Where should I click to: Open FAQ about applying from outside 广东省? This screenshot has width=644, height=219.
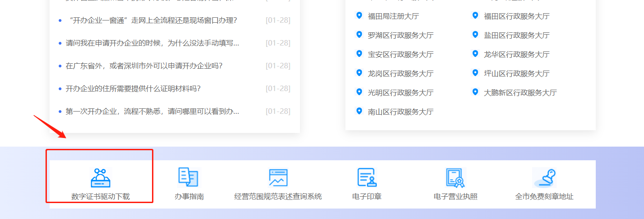144,66
